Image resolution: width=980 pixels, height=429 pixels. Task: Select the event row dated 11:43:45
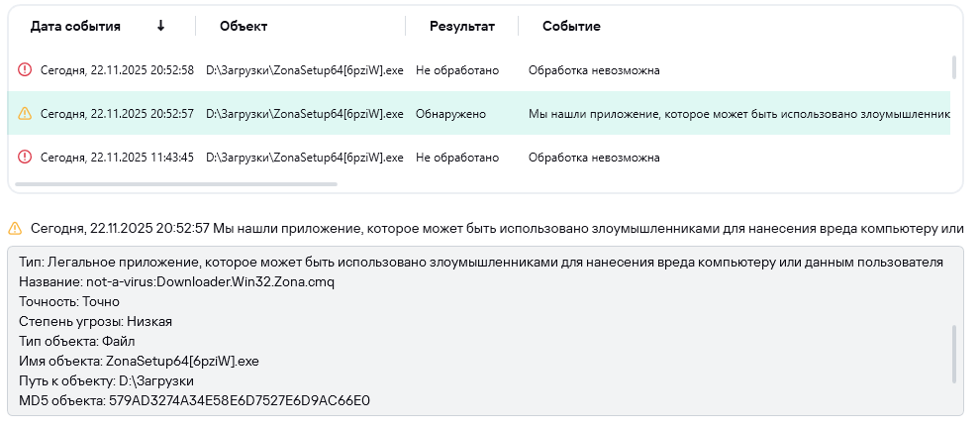click(117, 158)
